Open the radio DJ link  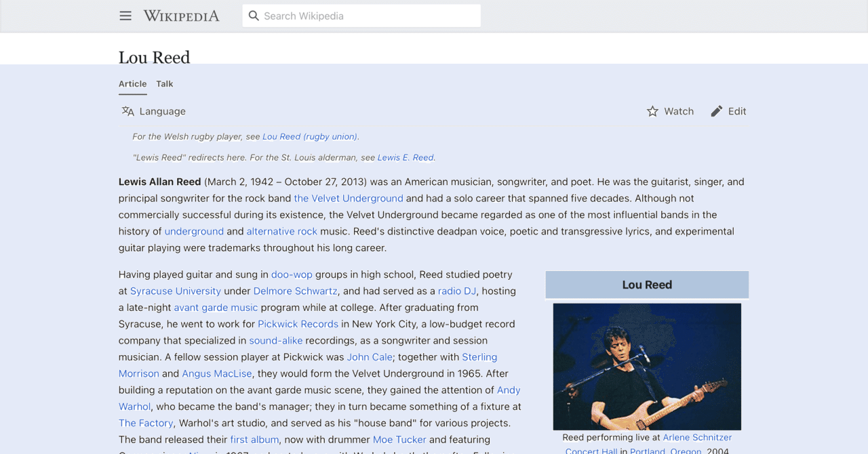pyautogui.click(x=457, y=291)
